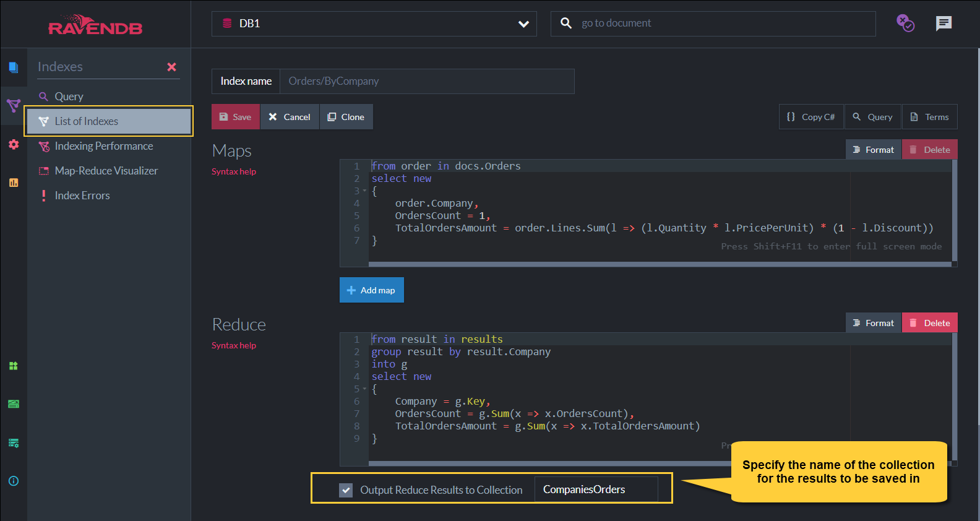Collapse code fold at Maps line 3
Viewport: 980px width, 521px height.
pyautogui.click(x=364, y=191)
